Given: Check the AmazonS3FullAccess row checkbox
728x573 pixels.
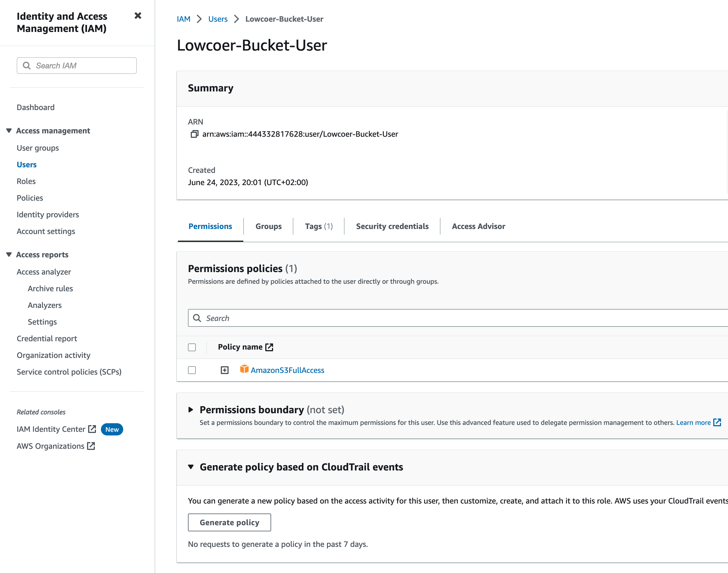Looking at the screenshot, I should [x=192, y=370].
